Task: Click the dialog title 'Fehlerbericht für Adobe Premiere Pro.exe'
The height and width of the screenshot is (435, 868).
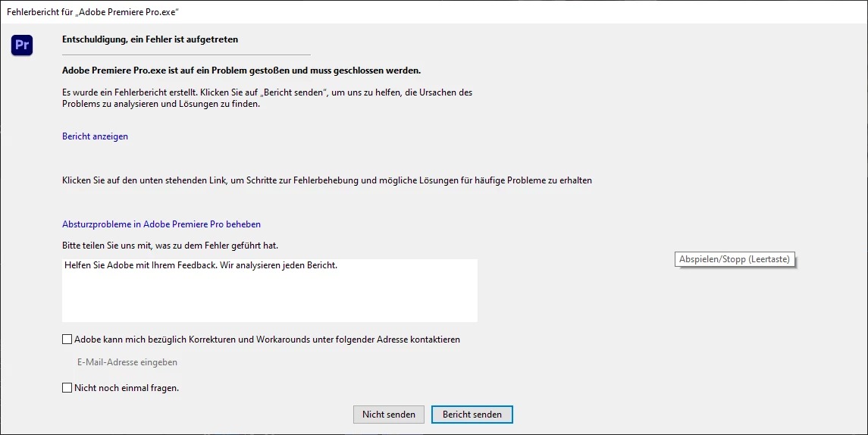Action: pos(92,11)
